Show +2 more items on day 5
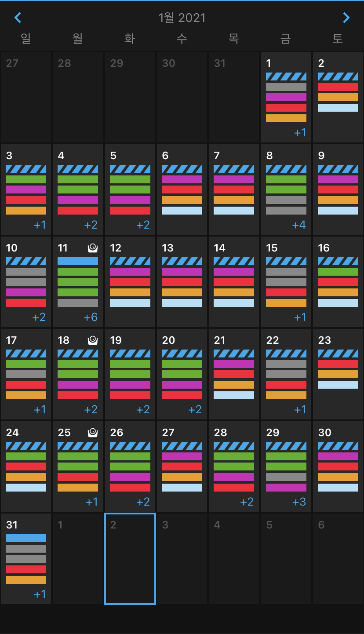Viewport: 364px width, 634px height. (x=143, y=225)
